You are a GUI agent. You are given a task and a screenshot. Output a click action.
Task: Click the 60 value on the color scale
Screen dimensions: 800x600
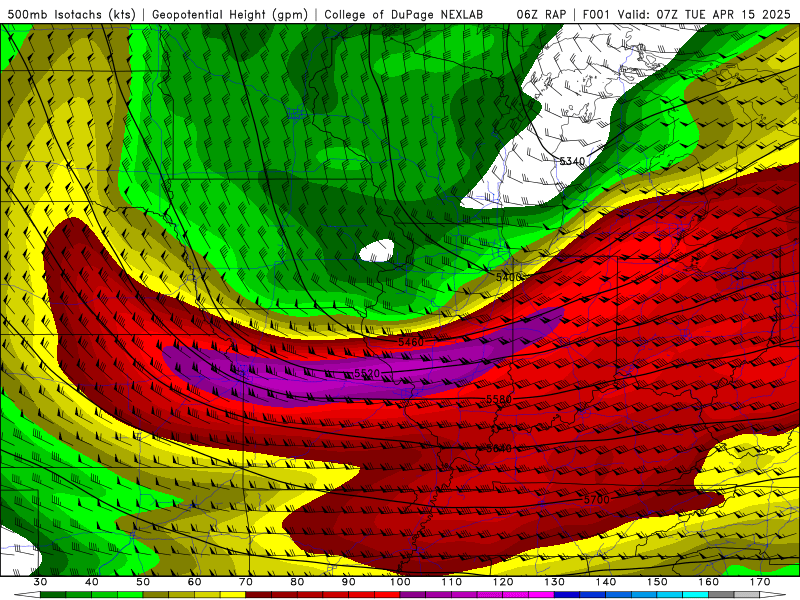[194, 582]
